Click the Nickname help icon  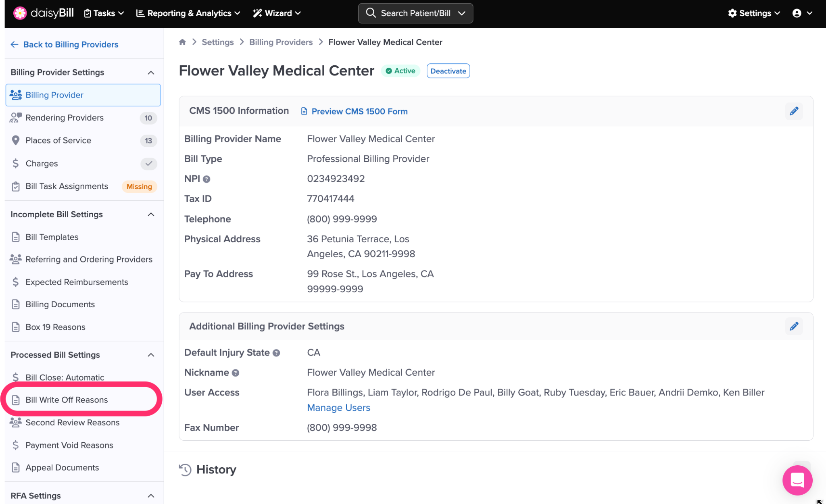click(x=236, y=373)
